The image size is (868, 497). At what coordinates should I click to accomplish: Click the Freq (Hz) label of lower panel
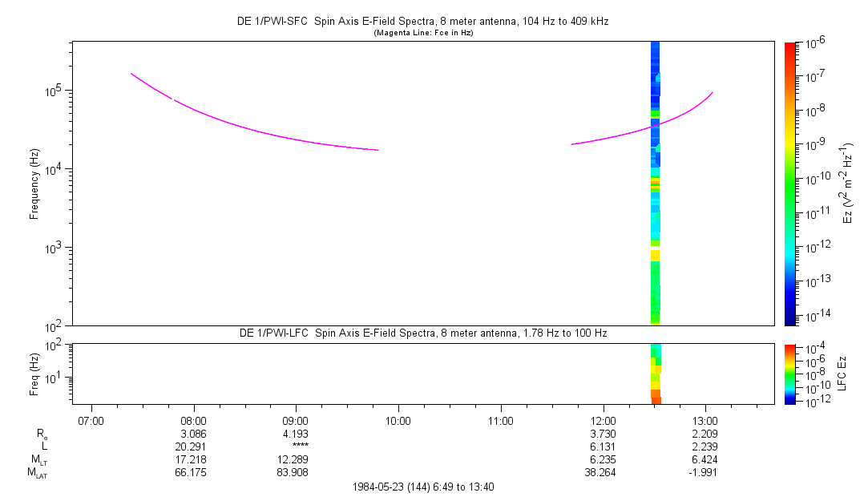point(34,373)
